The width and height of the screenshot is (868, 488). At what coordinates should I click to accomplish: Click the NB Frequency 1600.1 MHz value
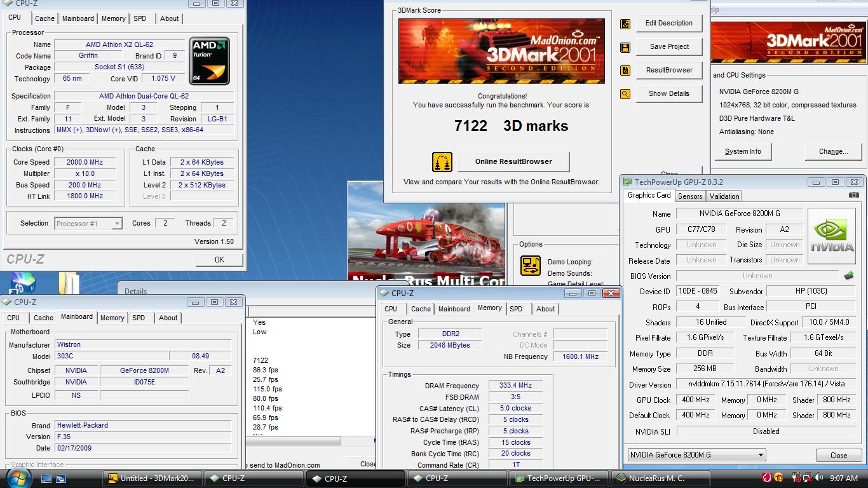(581, 357)
